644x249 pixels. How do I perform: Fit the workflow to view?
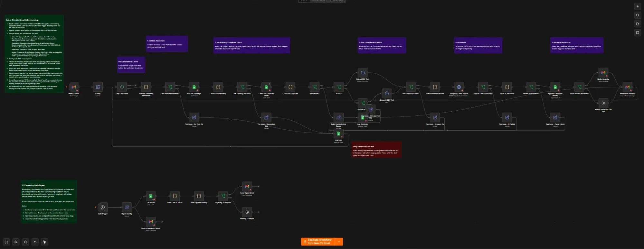click(6, 242)
